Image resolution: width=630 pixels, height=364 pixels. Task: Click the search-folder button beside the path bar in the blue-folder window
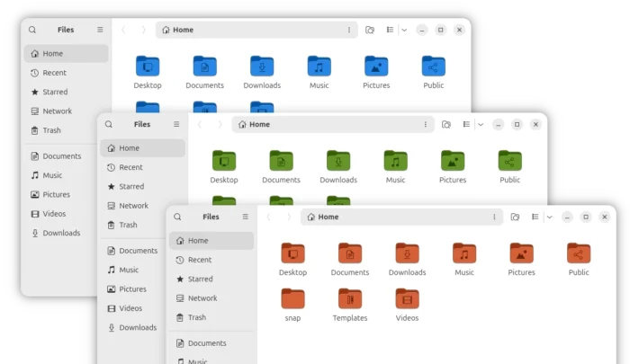click(x=370, y=30)
